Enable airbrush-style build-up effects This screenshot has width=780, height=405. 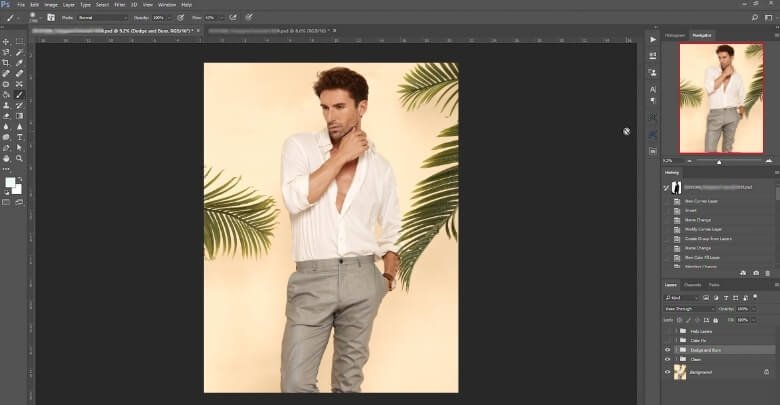coord(233,17)
